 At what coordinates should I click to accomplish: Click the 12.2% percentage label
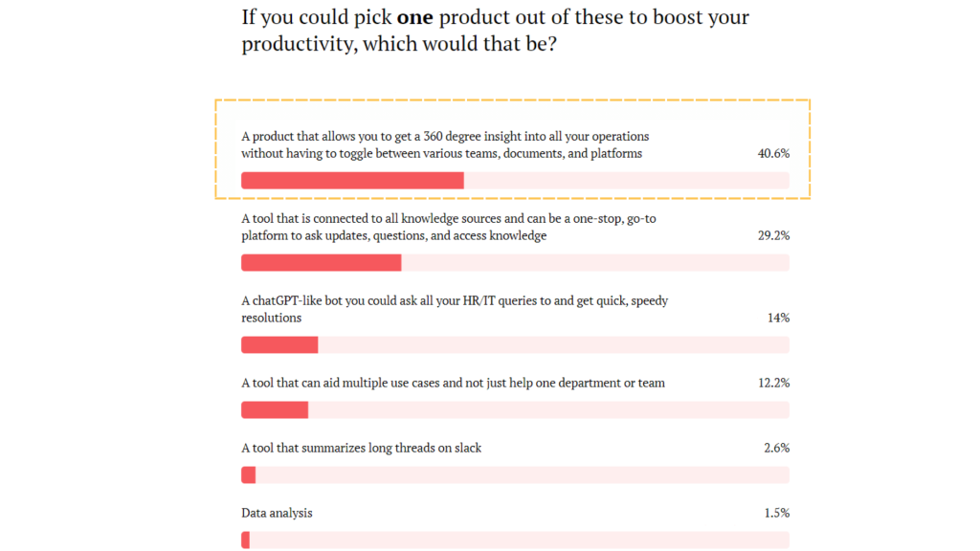(x=773, y=383)
